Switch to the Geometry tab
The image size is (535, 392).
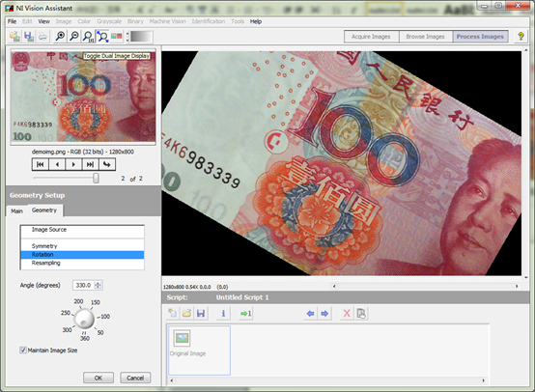pos(44,210)
